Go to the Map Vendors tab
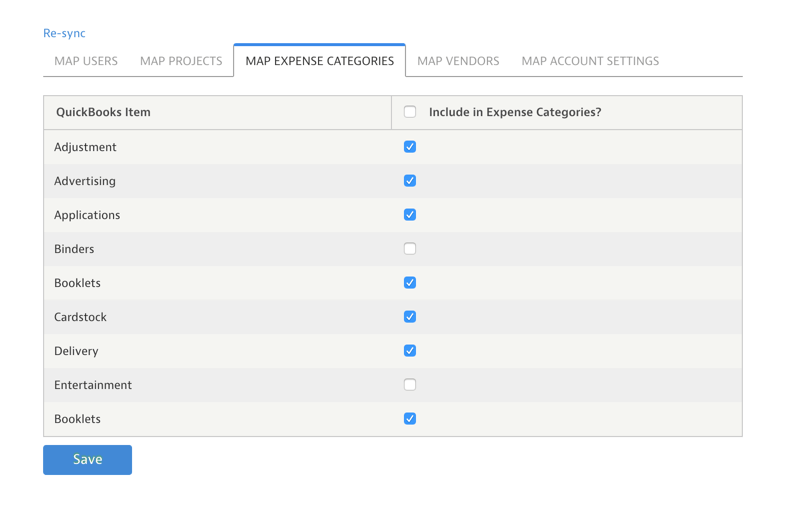 coord(458,61)
